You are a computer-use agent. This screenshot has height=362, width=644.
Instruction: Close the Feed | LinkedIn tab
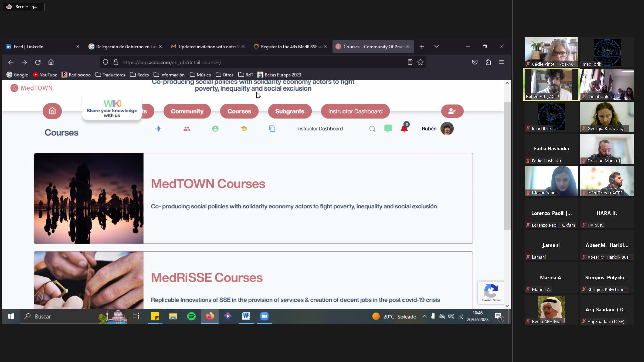78,47
